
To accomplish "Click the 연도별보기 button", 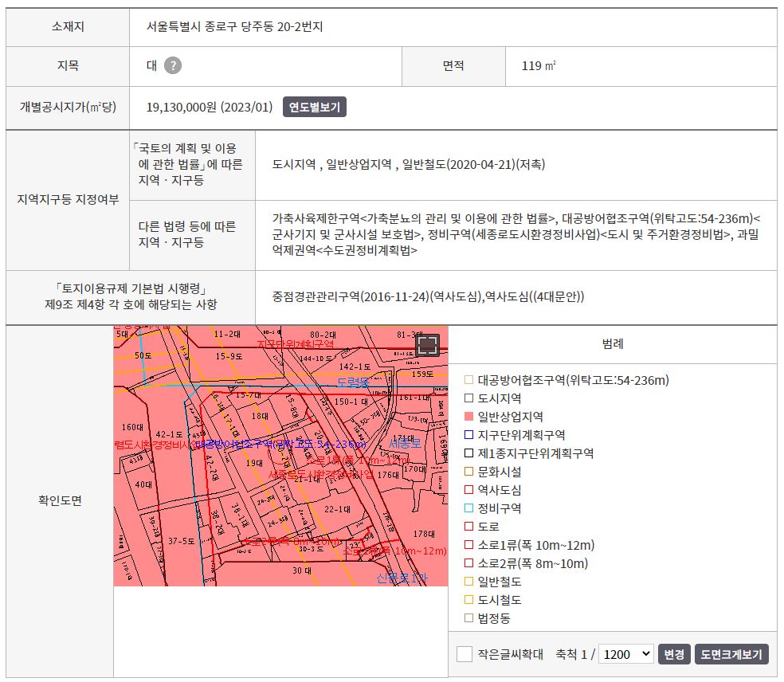I will [315, 107].
